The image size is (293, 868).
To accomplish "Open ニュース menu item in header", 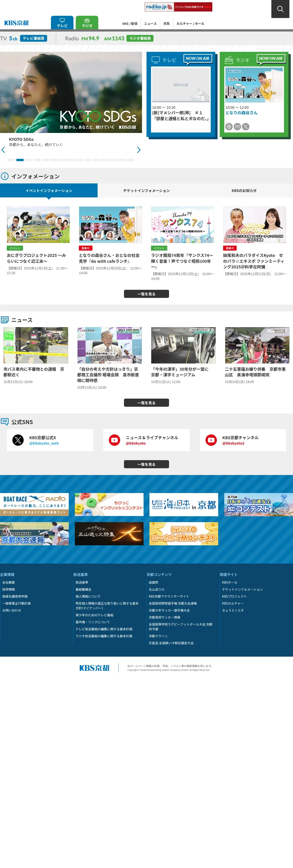I will pos(150,24).
